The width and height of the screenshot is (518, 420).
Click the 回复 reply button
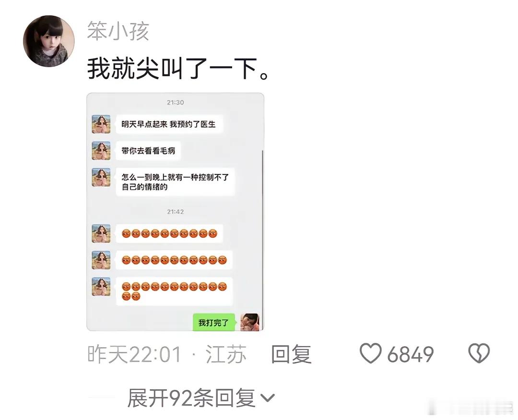(x=291, y=354)
